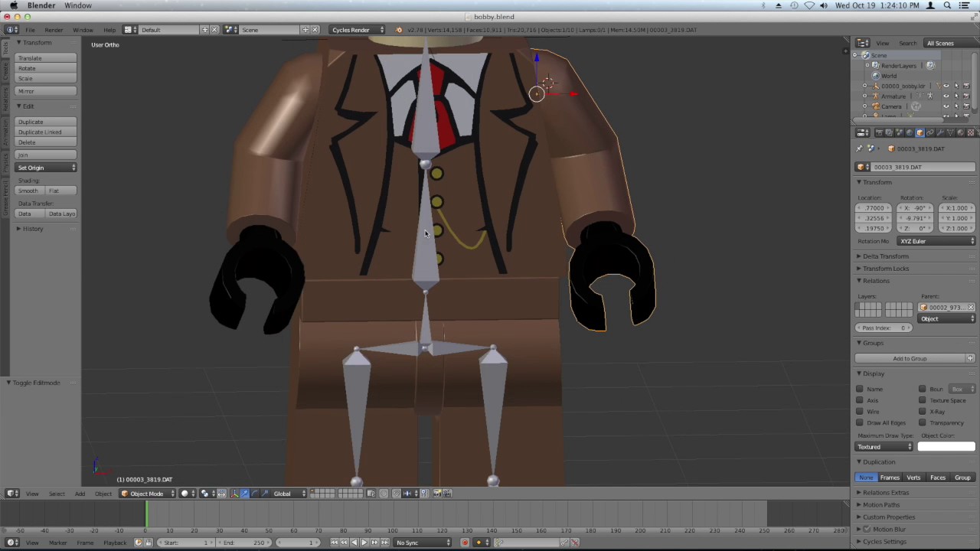The width and height of the screenshot is (980, 551).
Task: Enable the Texture Space checkbox
Action: click(923, 400)
